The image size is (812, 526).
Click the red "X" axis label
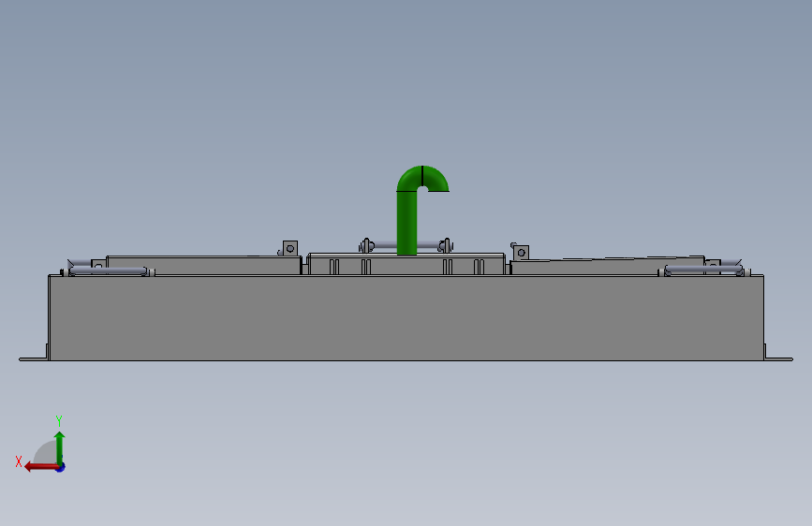pos(19,461)
